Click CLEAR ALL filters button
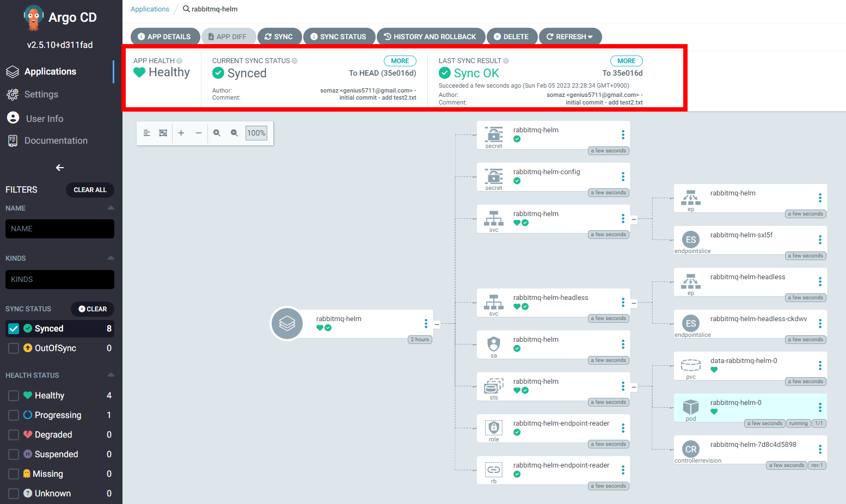 (x=90, y=190)
